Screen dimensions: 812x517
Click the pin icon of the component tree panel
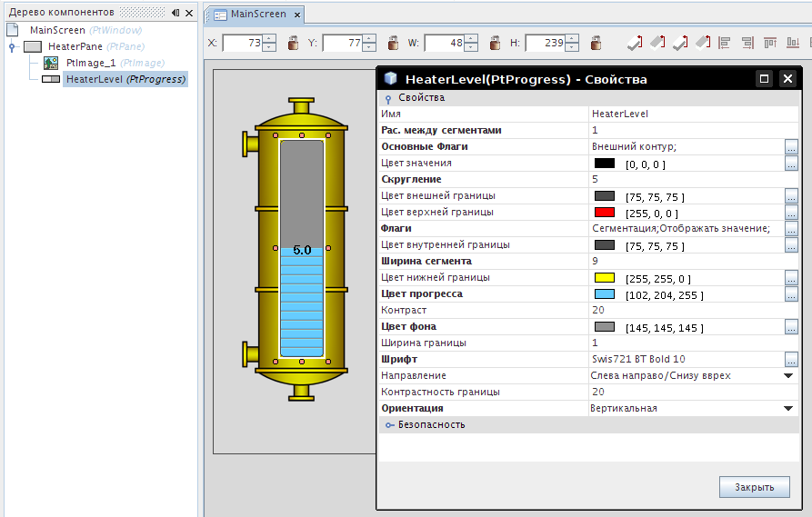175,13
